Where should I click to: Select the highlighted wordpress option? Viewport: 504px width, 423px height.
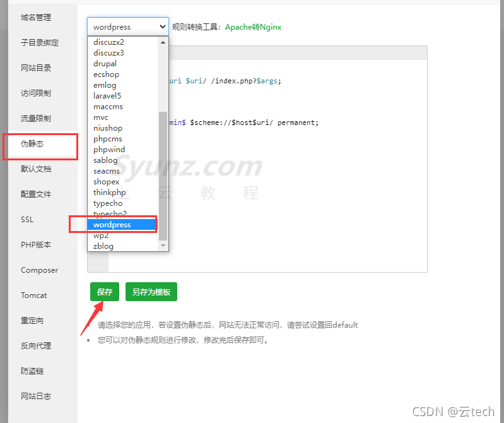pyautogui.click(x=123, y=225)
